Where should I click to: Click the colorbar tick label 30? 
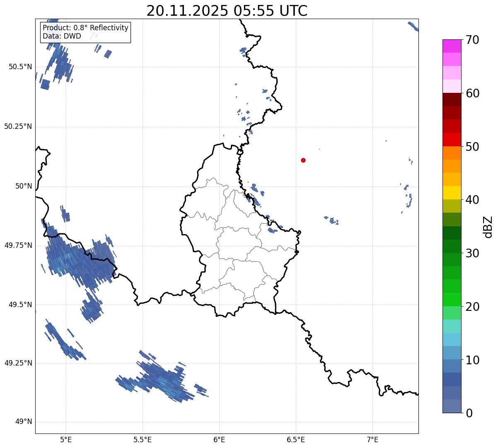click(472, 253)
